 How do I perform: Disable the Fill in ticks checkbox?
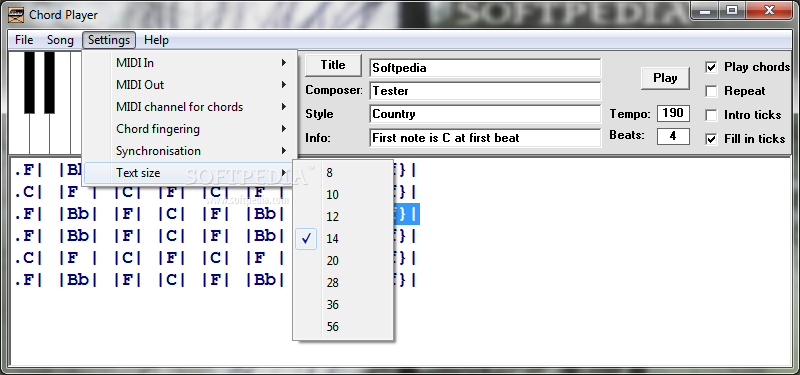coord(711,138)
